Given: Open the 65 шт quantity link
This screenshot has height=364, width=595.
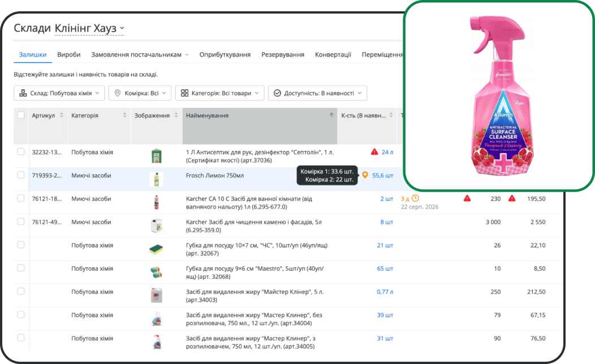Looking at the screenshot, I should click(385, 268).
